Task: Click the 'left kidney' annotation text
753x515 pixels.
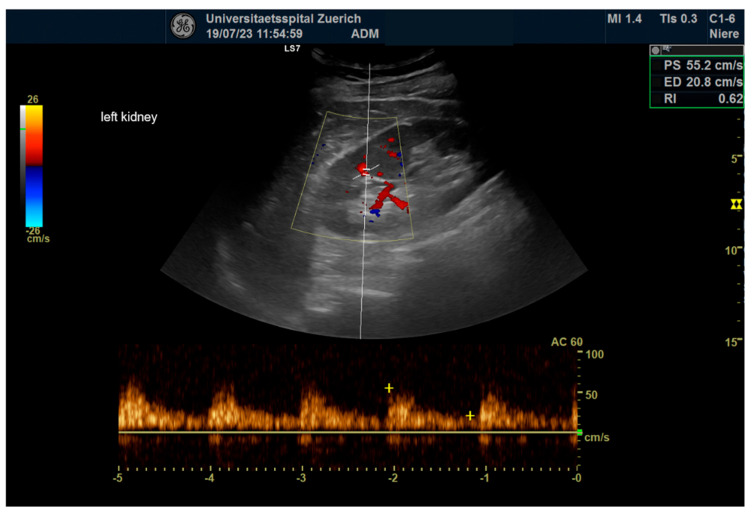Action: click(129, 117)
